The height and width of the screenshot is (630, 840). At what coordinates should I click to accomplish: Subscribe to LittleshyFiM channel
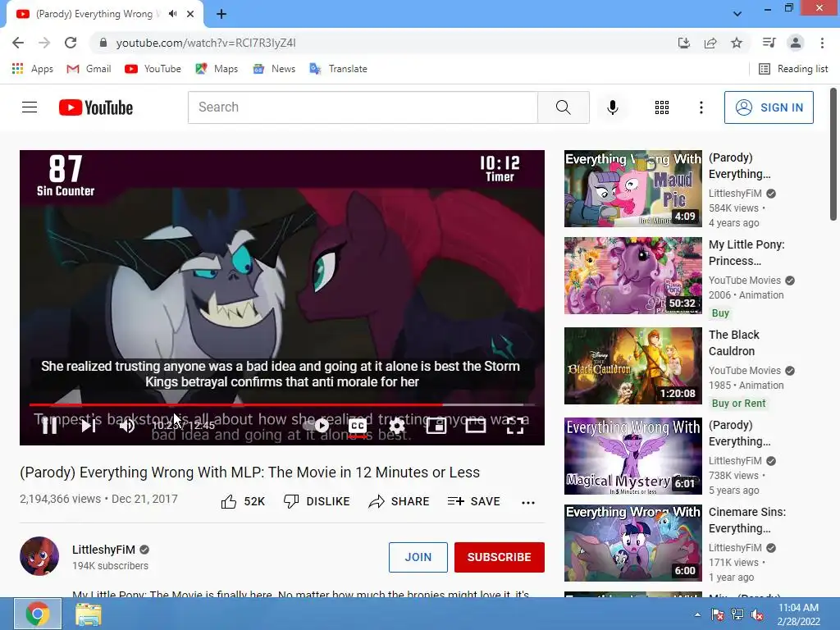point(500,557)
